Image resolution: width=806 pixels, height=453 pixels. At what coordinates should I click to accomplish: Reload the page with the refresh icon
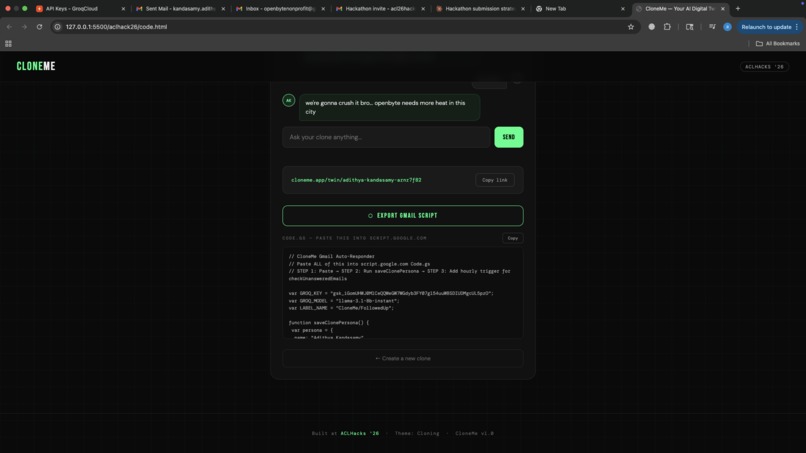(39, 27)
